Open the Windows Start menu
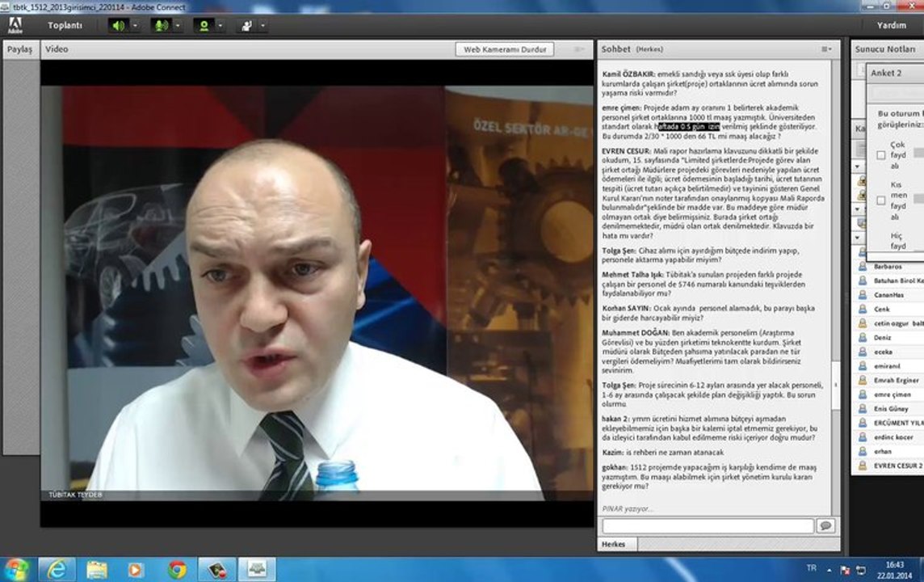924x582 pixels. click(16, 570)
